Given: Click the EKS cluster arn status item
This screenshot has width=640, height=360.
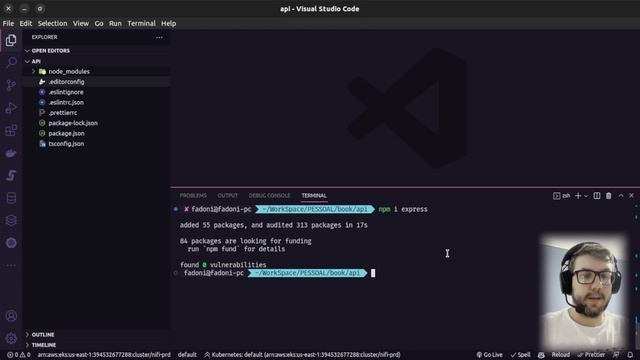Looking at the screenshot, I should point(104,355).
